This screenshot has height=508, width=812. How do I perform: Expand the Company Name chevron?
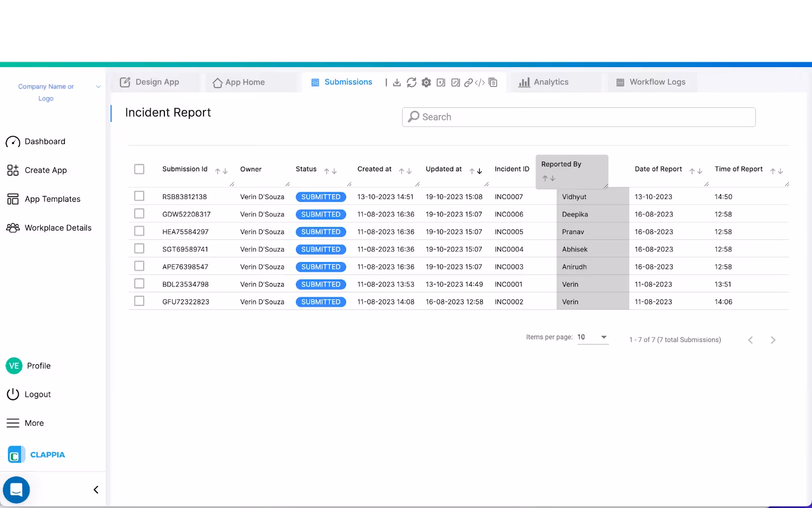click(x=98, y=86)
